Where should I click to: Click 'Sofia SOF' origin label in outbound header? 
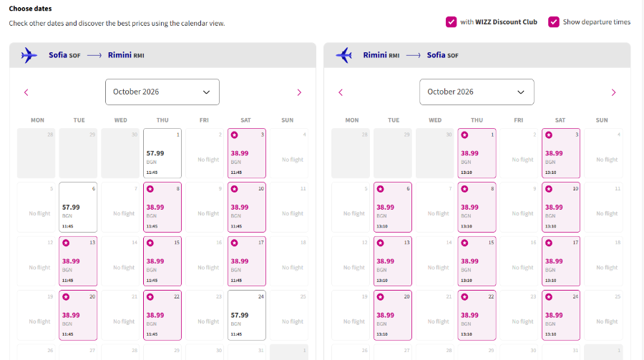pos(64,55)
